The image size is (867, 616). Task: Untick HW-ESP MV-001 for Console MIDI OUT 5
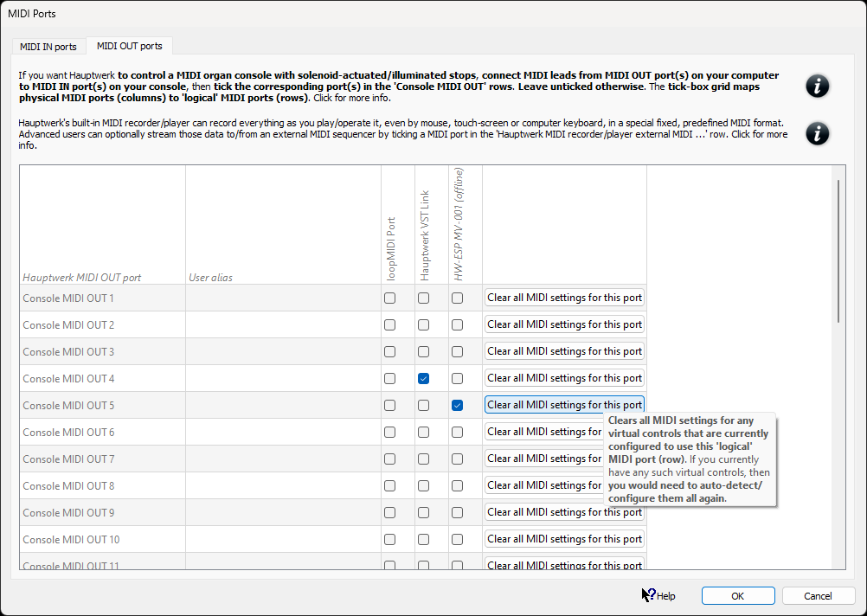pos(457,406)
